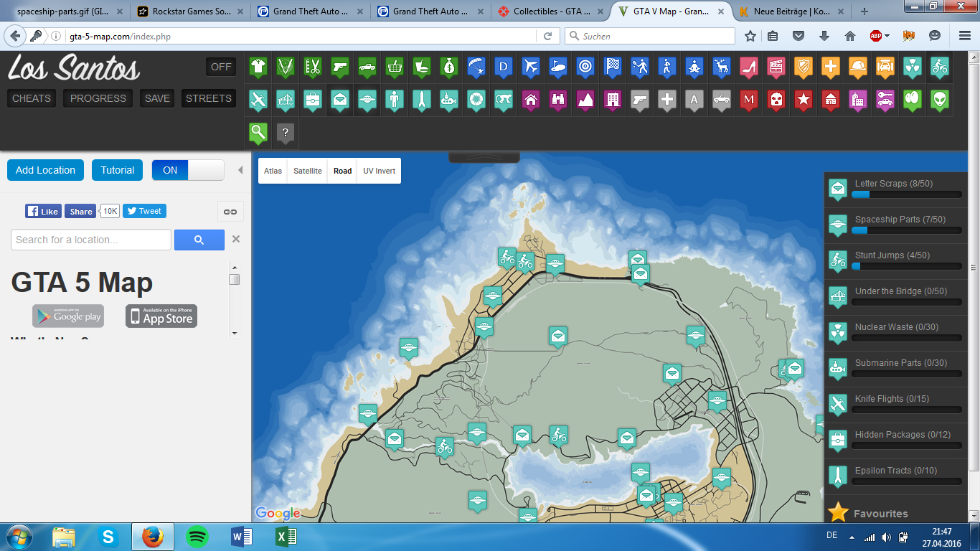Click the pink high heel shoe icon
Image resolution: width=980 pixels, height=551 pixels.
(748, 67)
